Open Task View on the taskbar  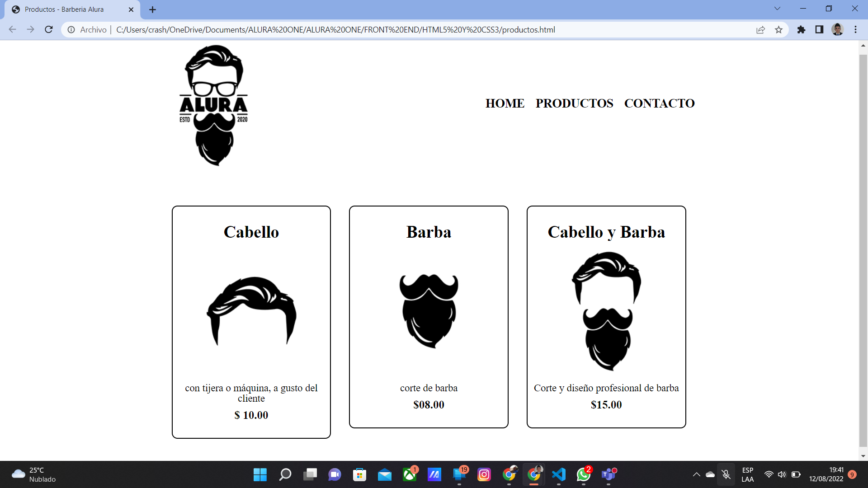coord(310,474)
